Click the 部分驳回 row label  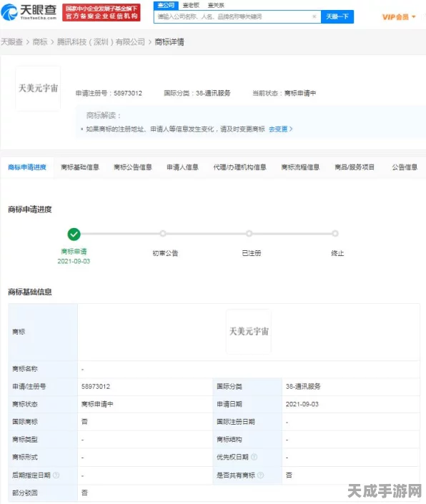click(x=25, y=493)
